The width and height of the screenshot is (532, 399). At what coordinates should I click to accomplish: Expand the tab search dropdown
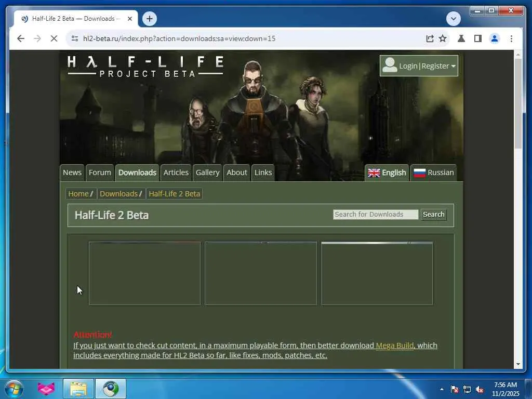[453, 19]
